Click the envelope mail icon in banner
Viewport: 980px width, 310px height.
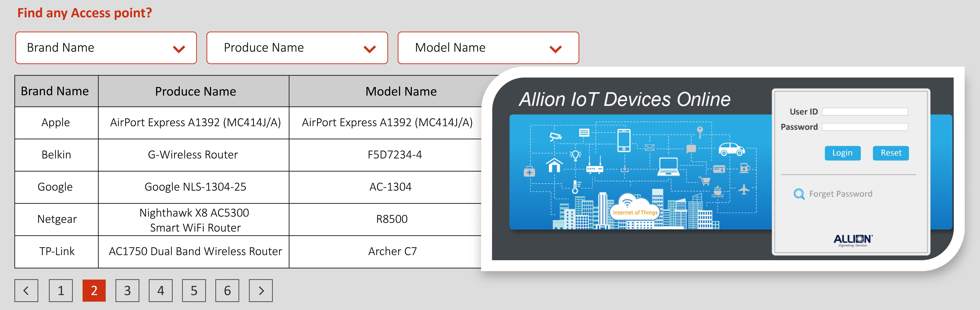point(650,147)
